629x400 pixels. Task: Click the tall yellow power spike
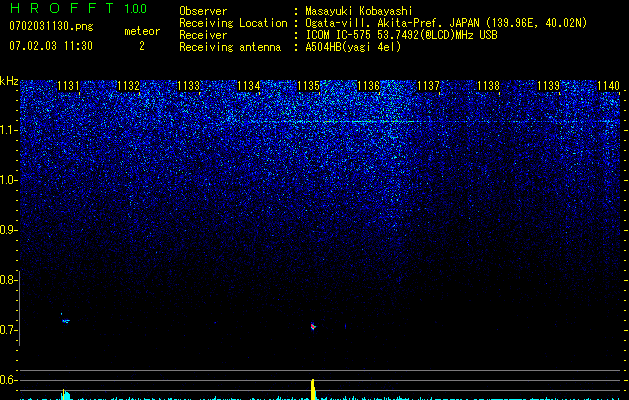[x=313, y=389]
